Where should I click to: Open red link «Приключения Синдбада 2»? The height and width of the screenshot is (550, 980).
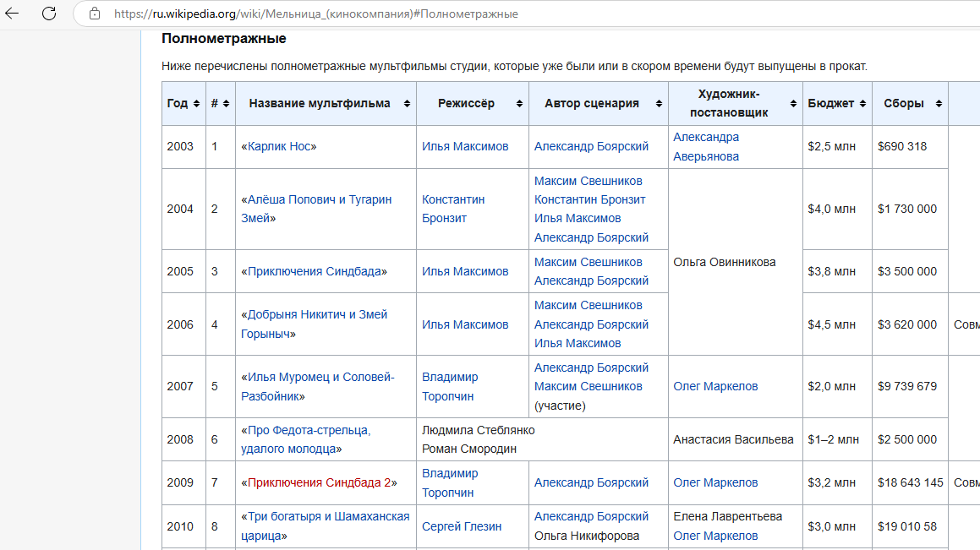(x=319, y=482)
